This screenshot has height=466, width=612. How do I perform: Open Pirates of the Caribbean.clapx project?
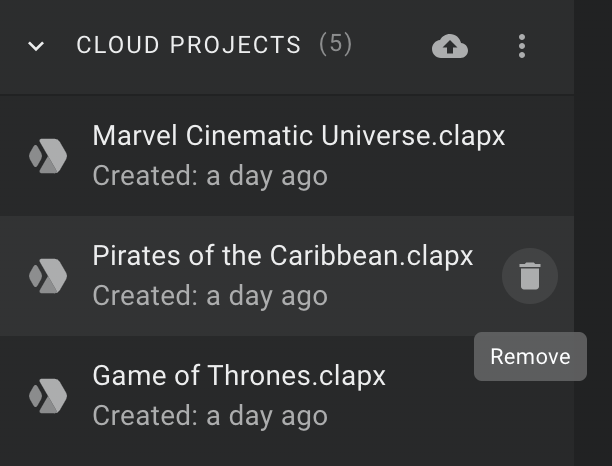[x=283, y=256]
